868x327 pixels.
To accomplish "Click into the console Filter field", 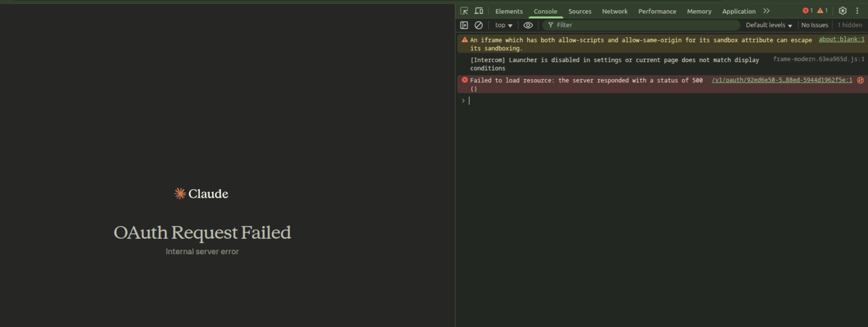I will (x=644, y=25).
